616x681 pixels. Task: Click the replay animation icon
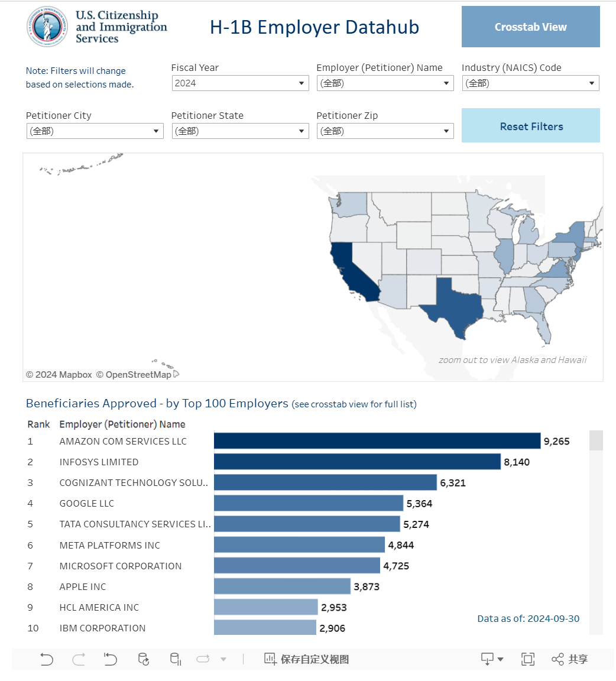[203, 659]
